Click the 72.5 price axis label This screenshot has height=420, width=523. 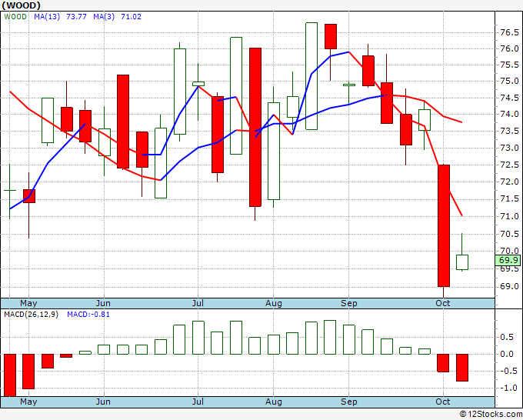[x=509, y=165]
